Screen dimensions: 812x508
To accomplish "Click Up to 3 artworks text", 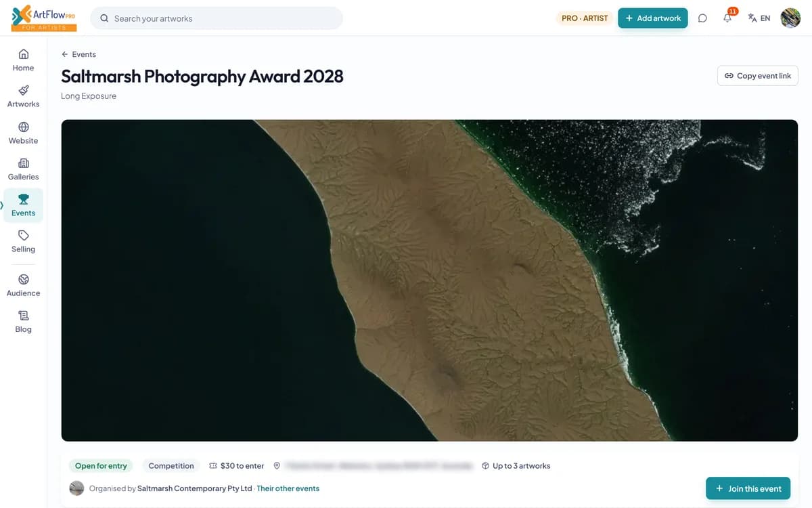I will pos(521,466).
